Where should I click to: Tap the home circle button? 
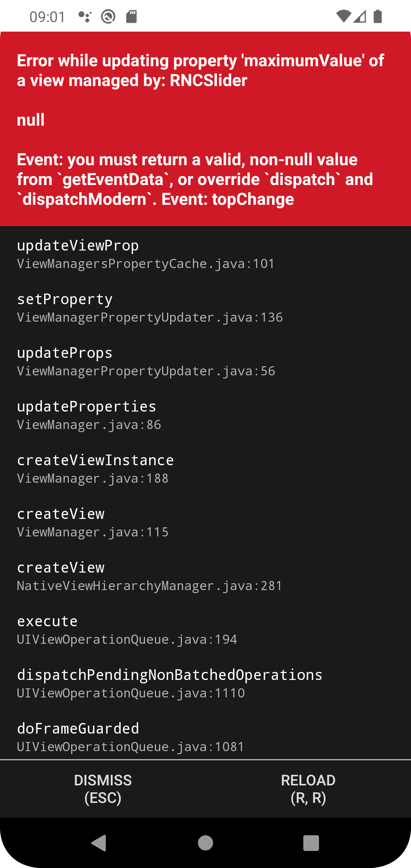click(205, 844)
